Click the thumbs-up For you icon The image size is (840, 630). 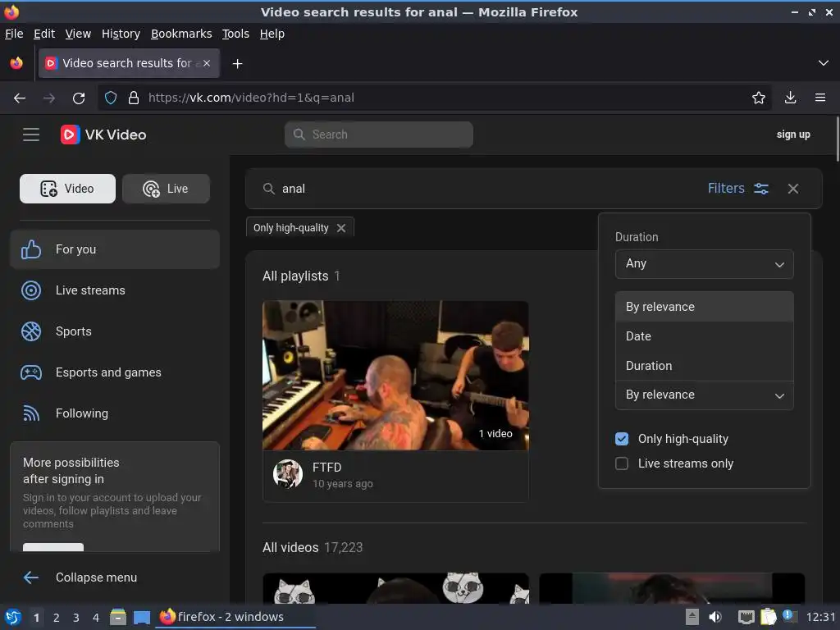[x=31, y=249]
